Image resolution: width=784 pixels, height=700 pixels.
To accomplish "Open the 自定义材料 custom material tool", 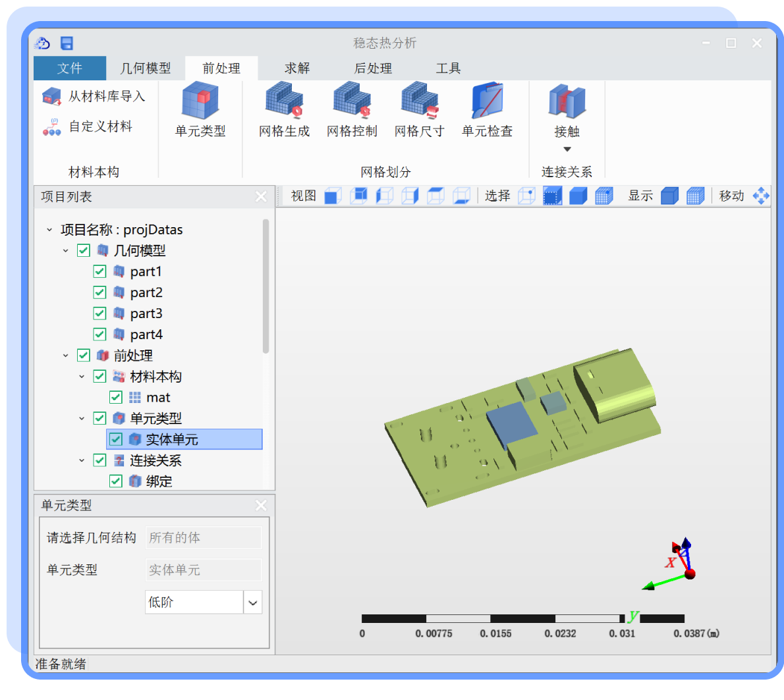I will (88, 126).
